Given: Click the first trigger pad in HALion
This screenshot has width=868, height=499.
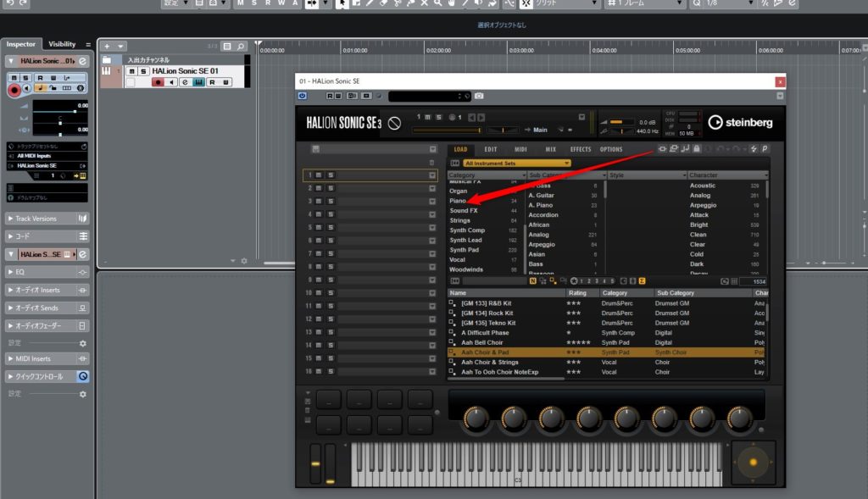Looking at the screenshot, I should [329, 399].
